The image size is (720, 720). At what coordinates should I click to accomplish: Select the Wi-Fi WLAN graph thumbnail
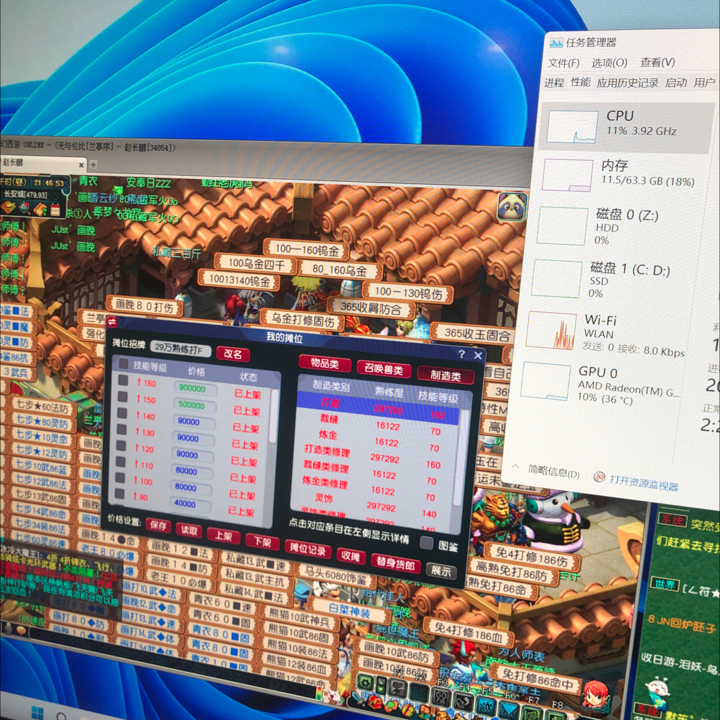[x=551, y=331]
